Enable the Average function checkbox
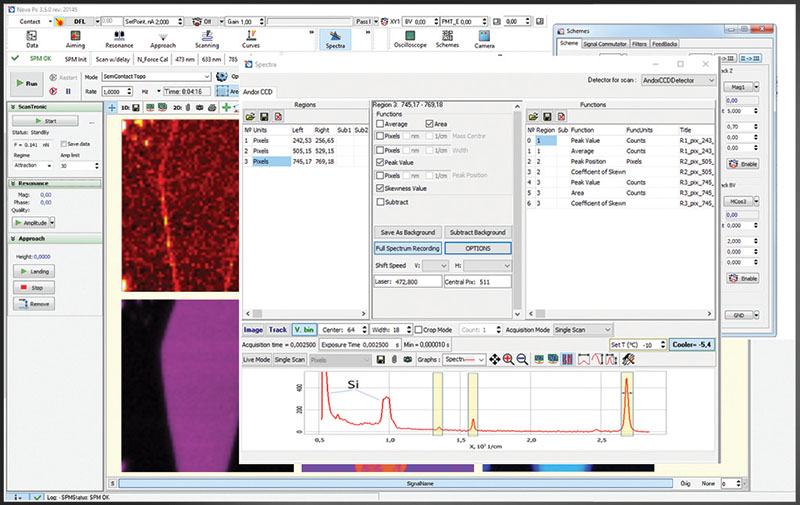 [x=379, y=125]
